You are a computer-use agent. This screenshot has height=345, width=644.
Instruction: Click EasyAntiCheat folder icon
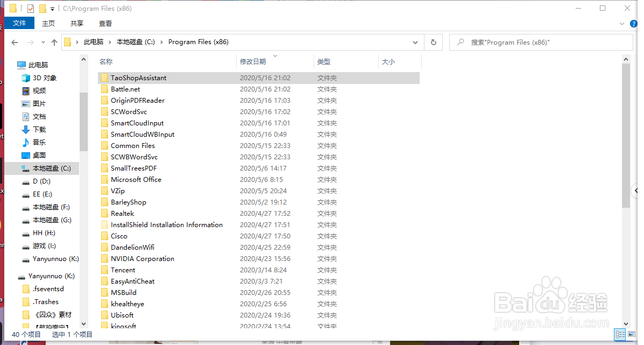point(104,281)
